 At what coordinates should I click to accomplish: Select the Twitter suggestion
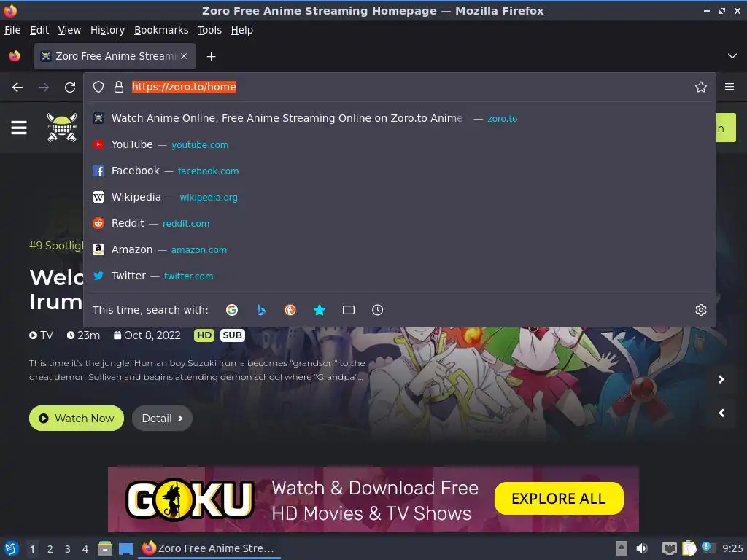point(399,275)
